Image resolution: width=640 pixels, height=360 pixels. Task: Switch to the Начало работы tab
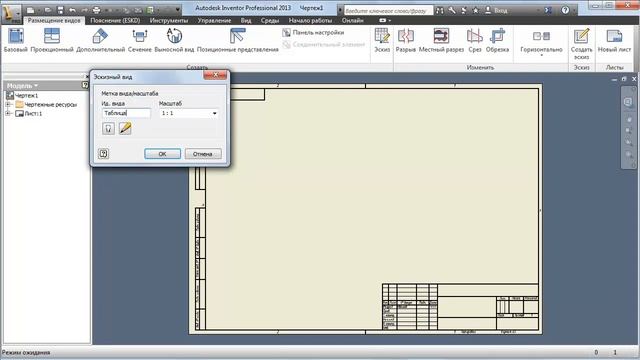click(x=310, y=20)
